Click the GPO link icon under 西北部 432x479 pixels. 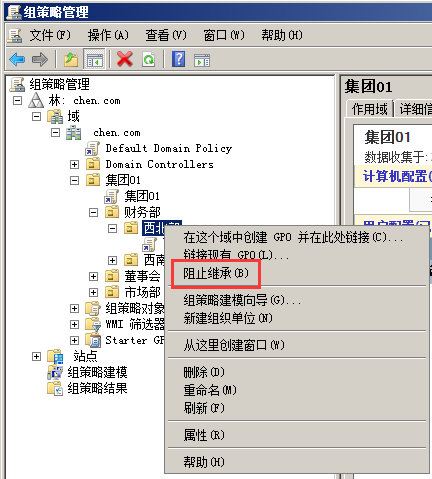[x=149, y=244]
